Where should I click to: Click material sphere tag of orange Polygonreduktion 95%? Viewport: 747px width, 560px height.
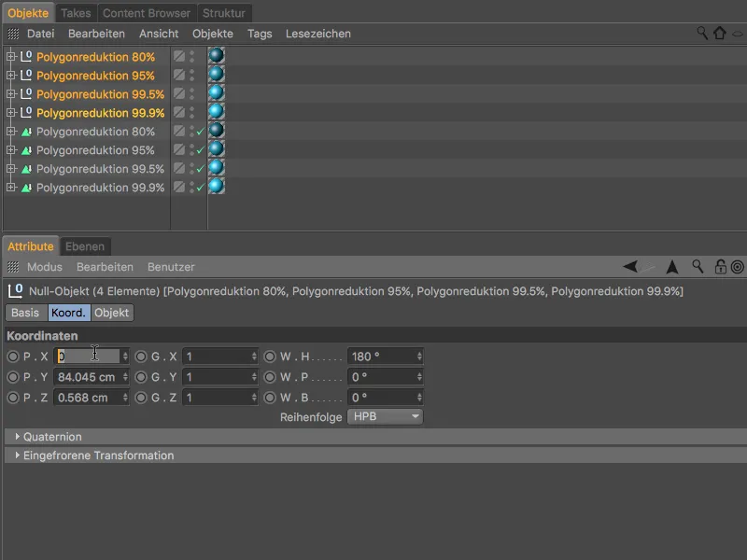coord(217,74)
